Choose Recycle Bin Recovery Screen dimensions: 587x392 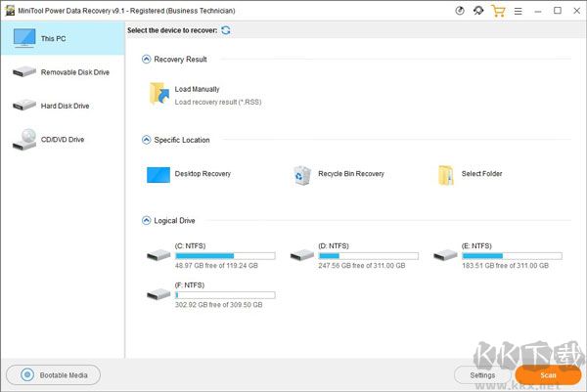[x=302, y=175]
